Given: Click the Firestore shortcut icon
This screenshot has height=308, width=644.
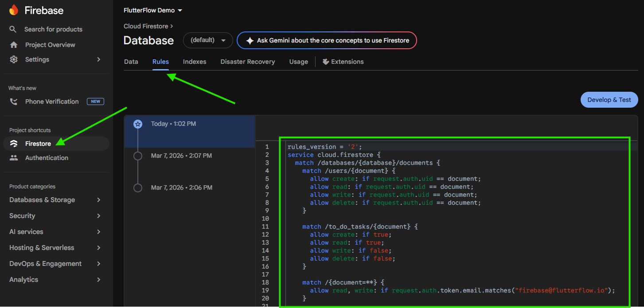Looking at the screenshot, I should tap(14, 144).
